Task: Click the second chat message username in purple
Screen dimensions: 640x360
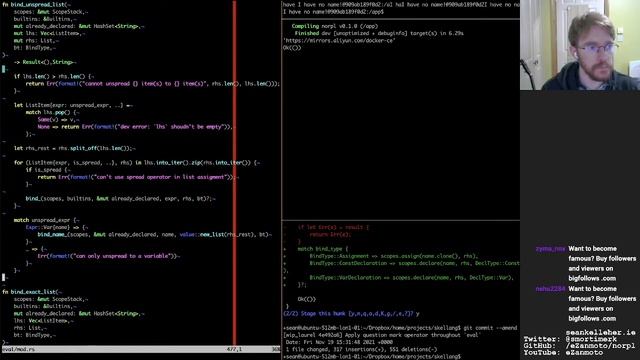Action: (550, 289)
